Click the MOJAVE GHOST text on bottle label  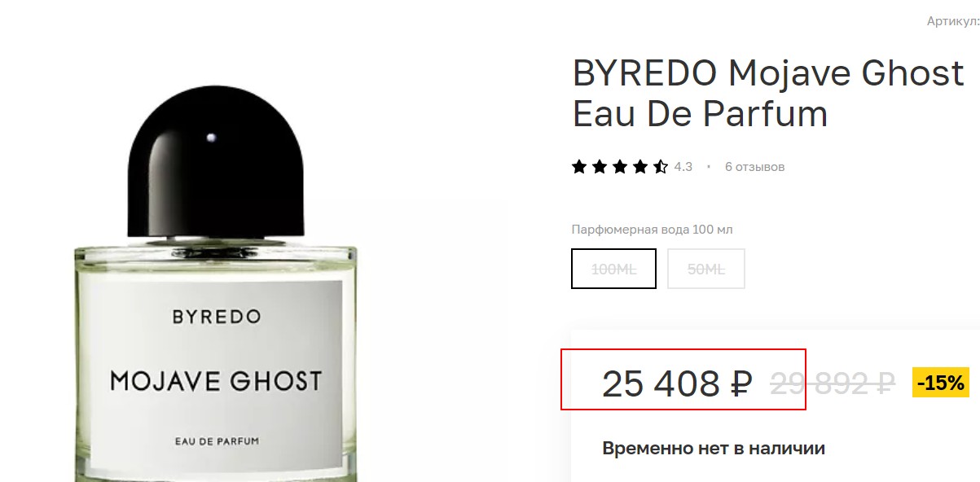coord(216,380)
